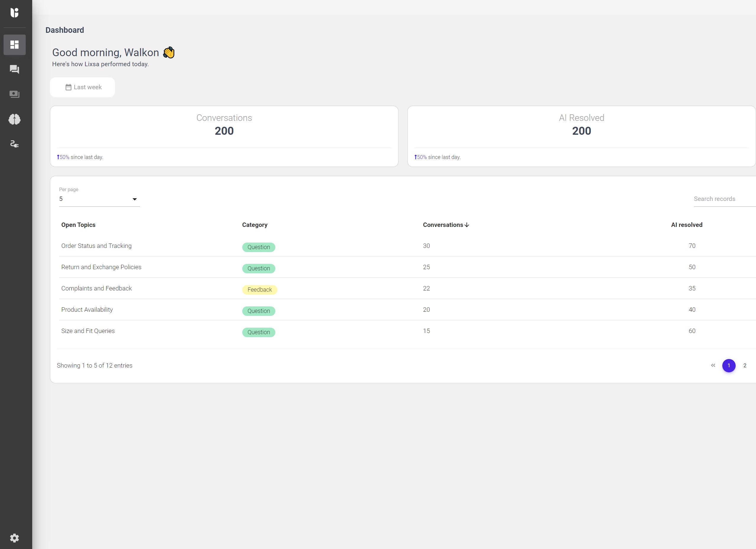This screenshot has width=756, height=549.
Task: Go to pagination page 2
Action: pos(745,366)
